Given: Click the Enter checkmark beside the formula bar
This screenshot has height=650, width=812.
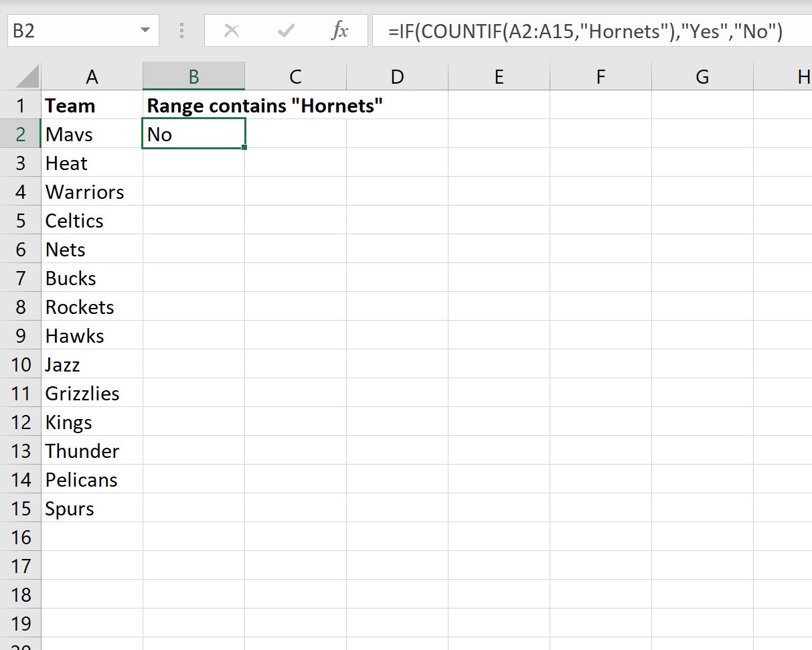Looking at the screenshot, I should click(286, 30).
